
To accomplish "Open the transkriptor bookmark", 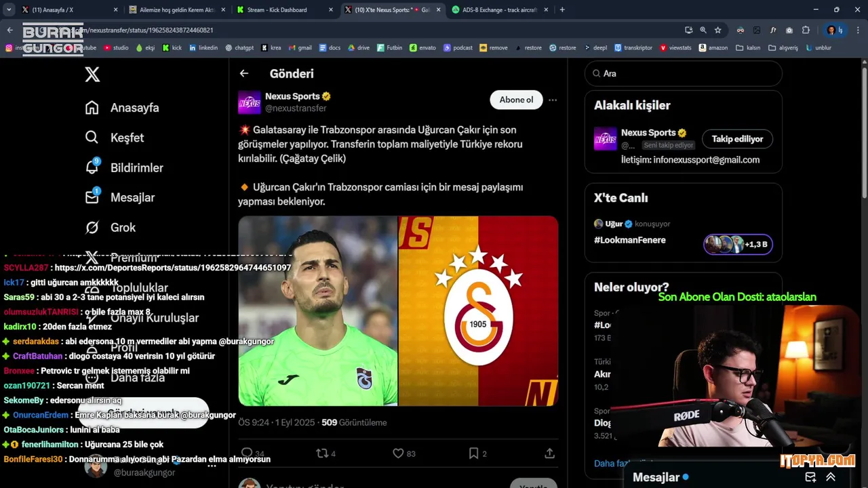I will (633, 48).
